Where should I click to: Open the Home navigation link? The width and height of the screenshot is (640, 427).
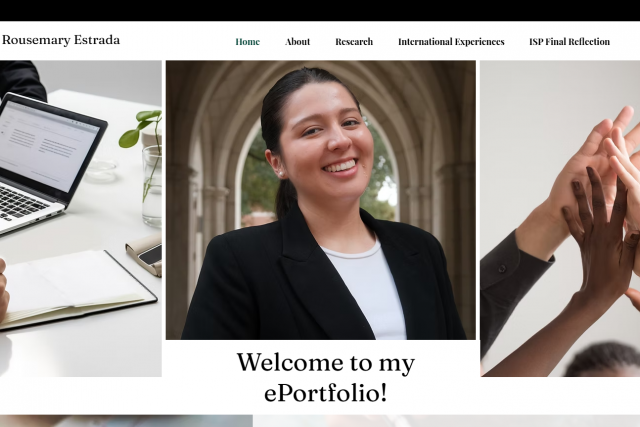247,42
